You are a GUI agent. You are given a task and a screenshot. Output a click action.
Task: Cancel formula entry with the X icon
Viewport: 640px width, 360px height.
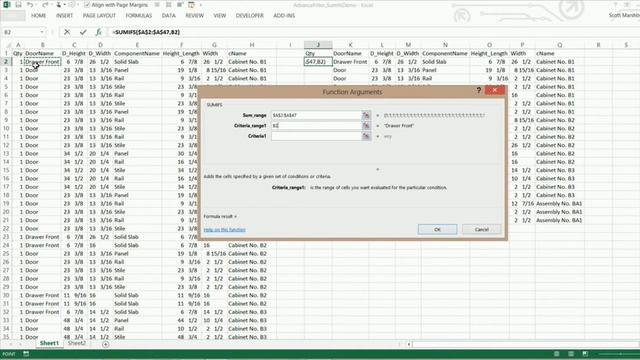[67, 32]
